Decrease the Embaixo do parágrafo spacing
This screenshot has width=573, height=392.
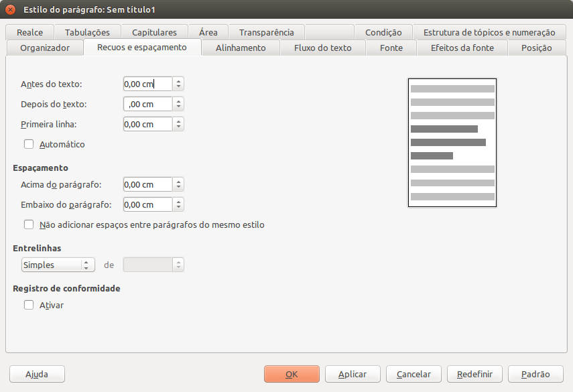pos(178,208)
